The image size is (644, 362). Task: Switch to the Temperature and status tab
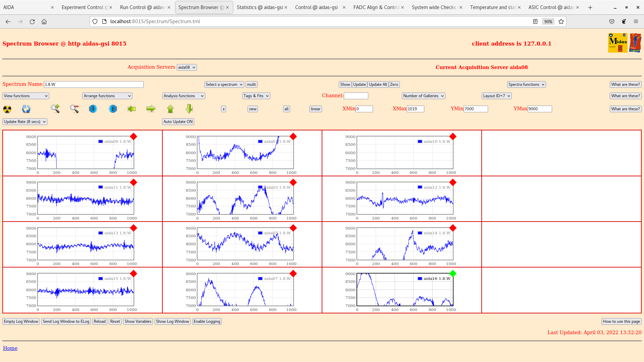(492, 7)
